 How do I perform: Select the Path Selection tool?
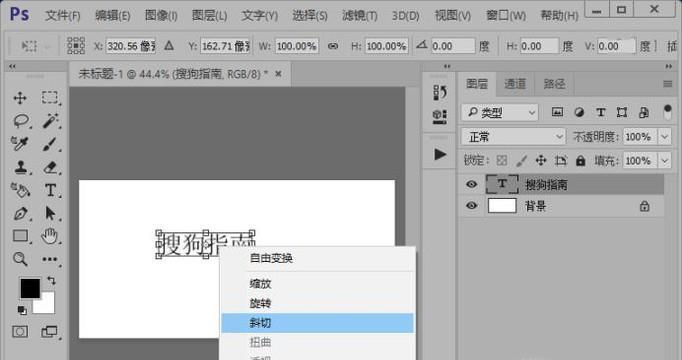click(x=50, y=213)
